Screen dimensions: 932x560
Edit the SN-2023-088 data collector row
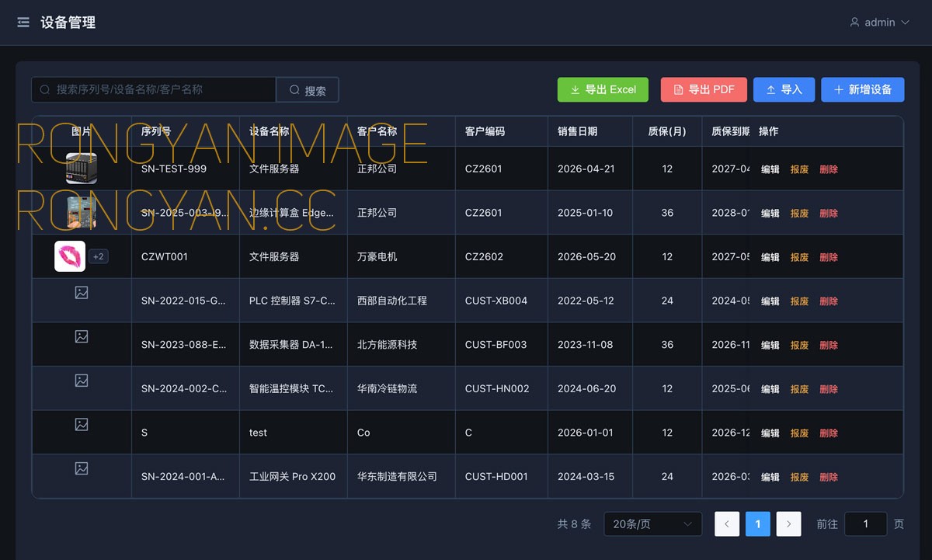770,345
